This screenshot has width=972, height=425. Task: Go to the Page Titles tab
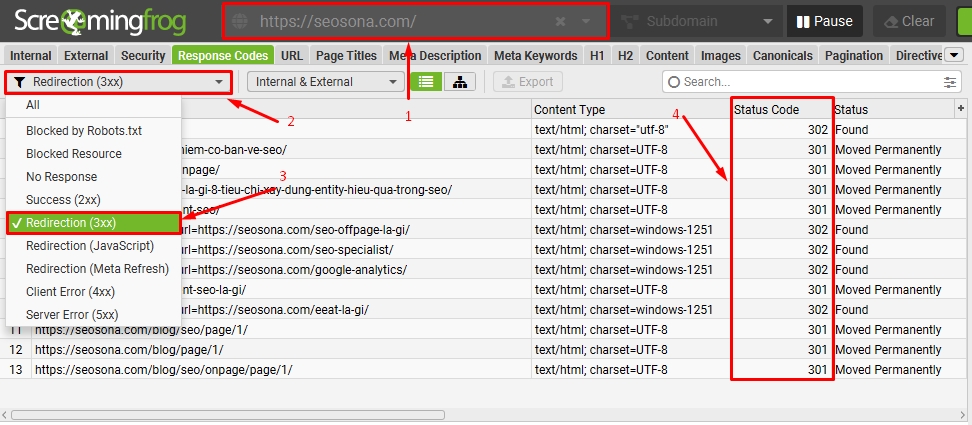tap(347, 56)
